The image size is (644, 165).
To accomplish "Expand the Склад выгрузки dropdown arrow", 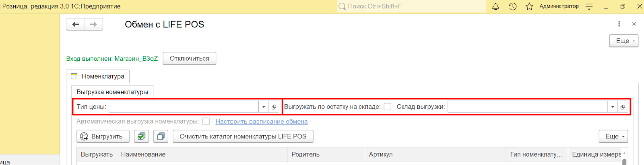I will point(613,107).
